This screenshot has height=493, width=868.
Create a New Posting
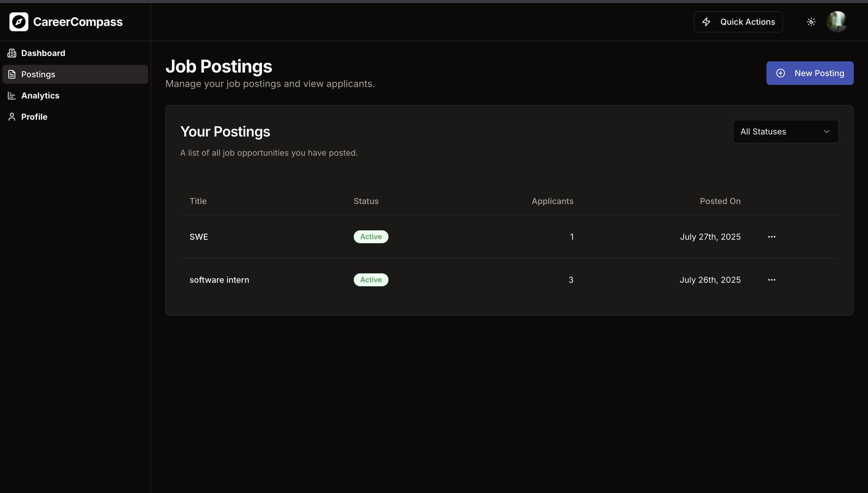click(x=810, y=73)
